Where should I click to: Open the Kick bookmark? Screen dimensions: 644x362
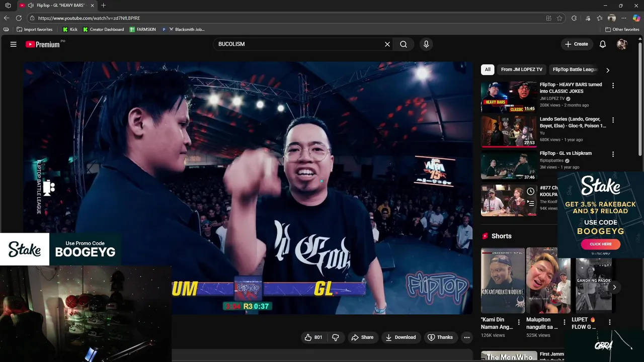point(70,30)
